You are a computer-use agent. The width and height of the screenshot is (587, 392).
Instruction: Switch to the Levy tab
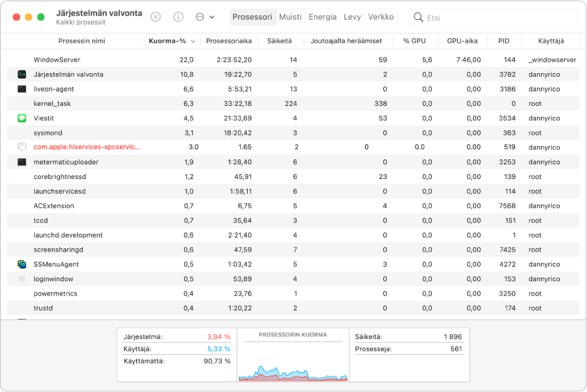coord(352,17)
